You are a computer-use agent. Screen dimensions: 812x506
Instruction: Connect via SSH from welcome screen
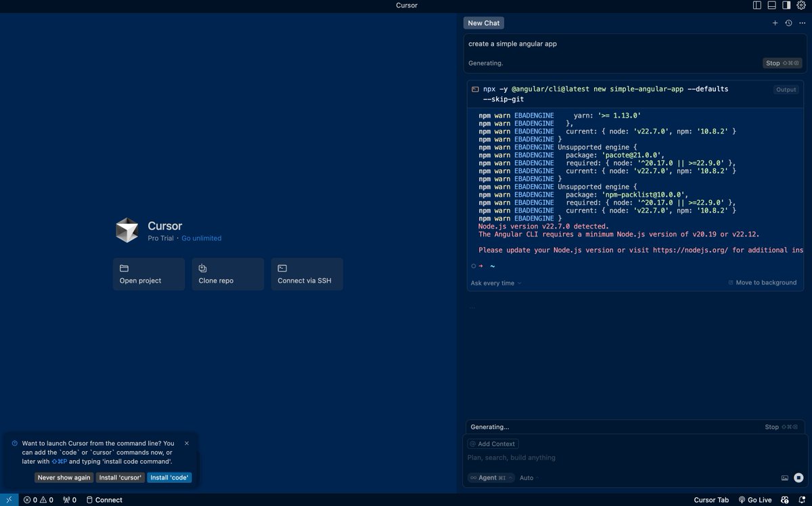pos(307,274)
